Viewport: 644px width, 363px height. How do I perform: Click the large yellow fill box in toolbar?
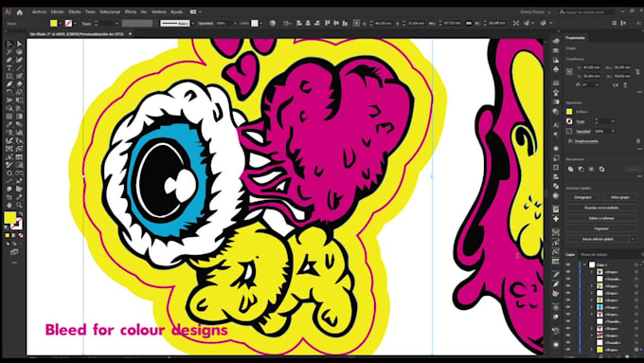coord(9,217)
